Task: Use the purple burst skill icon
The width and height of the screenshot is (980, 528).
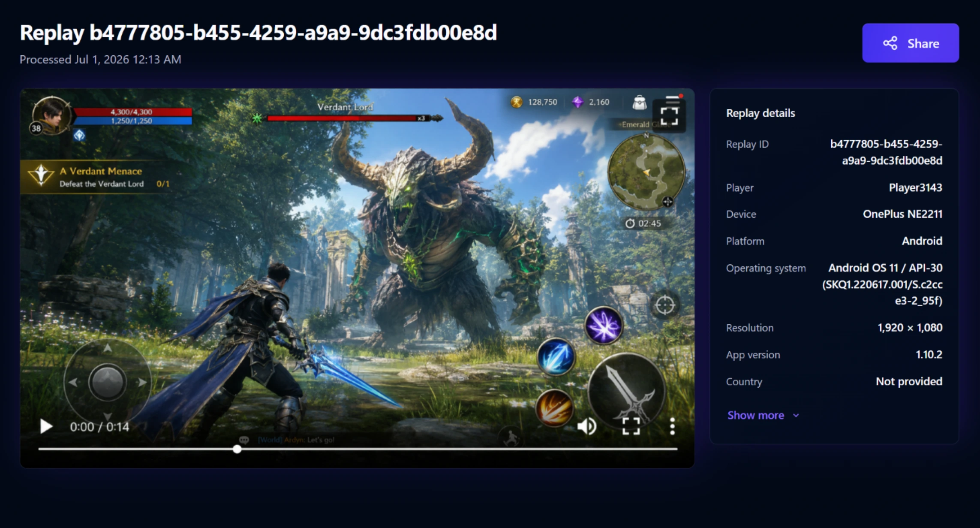Action: (x=604, y=325)
